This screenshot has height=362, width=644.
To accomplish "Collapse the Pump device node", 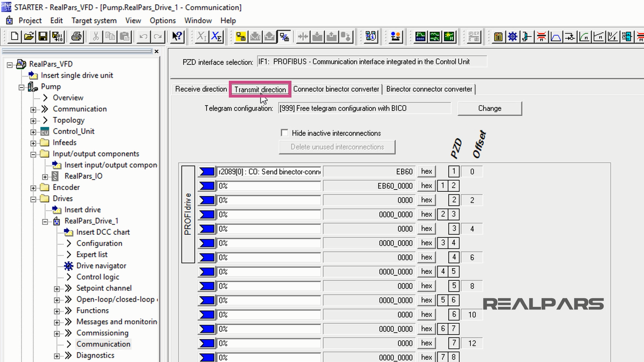I will point(21,87).
